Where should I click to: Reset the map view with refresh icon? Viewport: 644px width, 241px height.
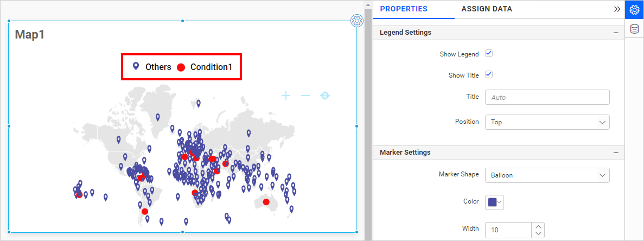coord(324,96)
